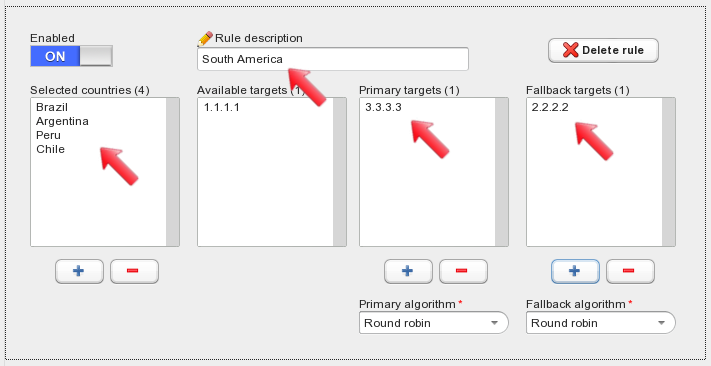Screen dimensions: 711x366
Task: Add a fallback target with the plus icon
Action: (x=575, y=271)
